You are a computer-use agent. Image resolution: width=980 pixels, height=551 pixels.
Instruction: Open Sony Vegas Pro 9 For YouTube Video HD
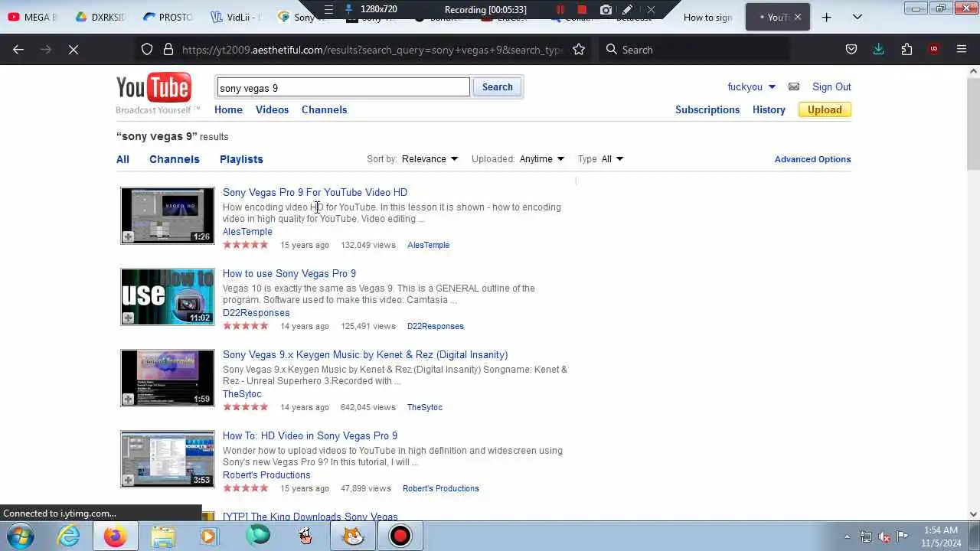(x=315, y=192)
